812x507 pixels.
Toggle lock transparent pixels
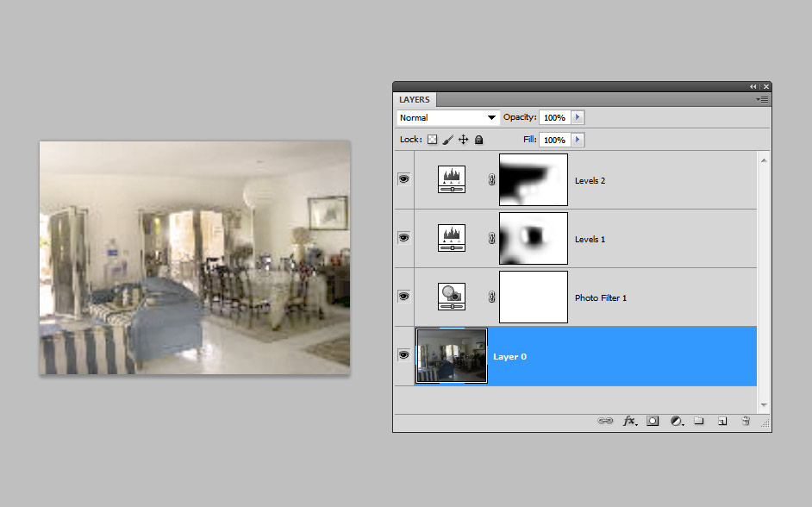pyautogui.click(x=433, y=140)
